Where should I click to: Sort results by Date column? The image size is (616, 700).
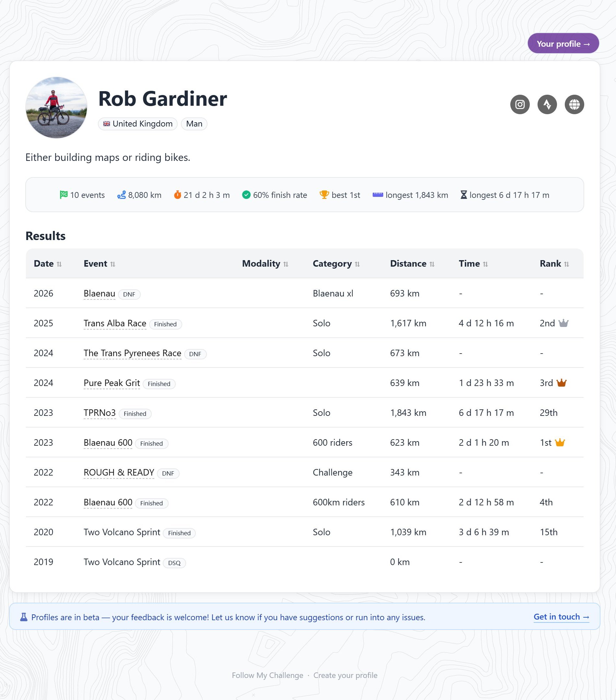48,264
